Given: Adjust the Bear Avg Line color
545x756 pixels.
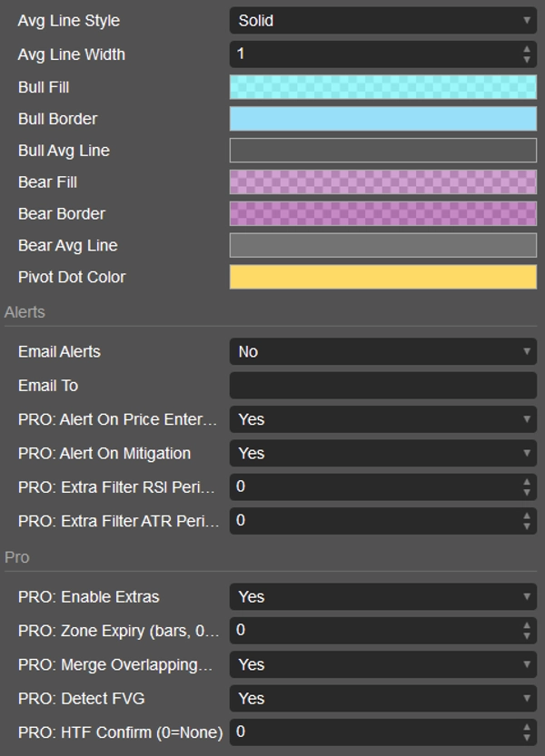Looking at the screenshot, I should click(x=381, y=245).
